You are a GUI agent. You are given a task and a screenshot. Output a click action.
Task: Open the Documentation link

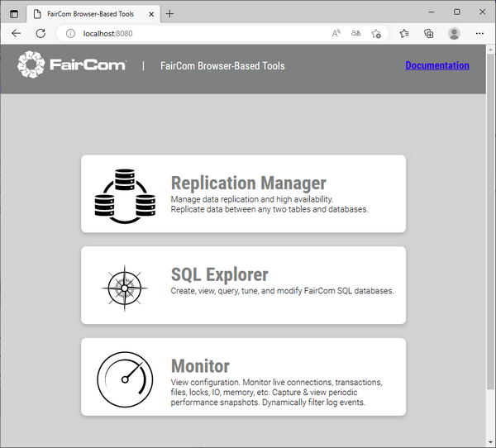point(437,65)
